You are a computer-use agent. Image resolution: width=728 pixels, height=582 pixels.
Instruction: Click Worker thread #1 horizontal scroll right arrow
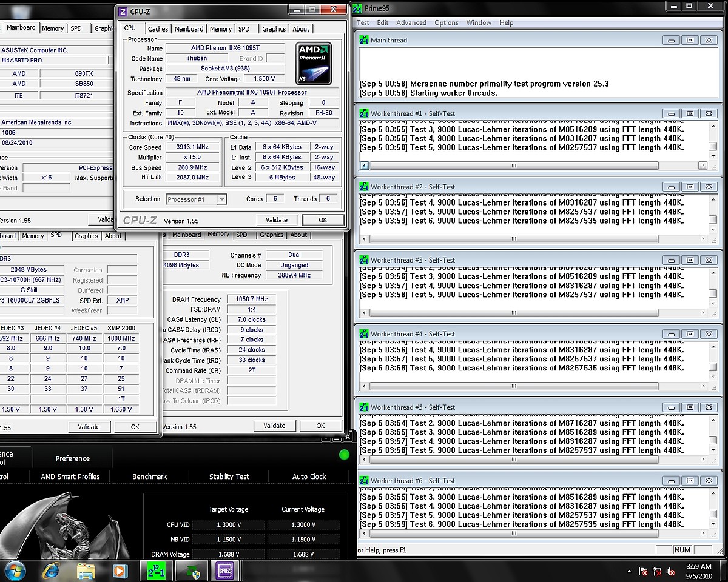pyautogui.click(x=703, y=166)
